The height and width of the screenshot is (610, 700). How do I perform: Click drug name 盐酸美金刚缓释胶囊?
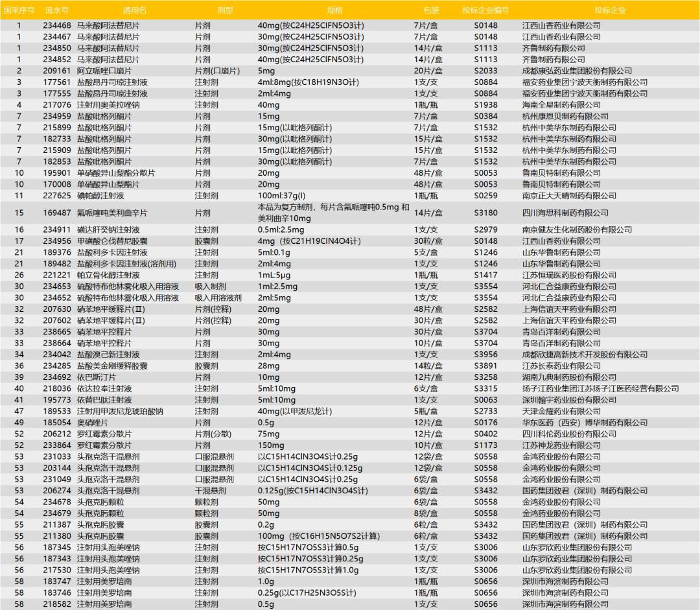tap(112, 366)
